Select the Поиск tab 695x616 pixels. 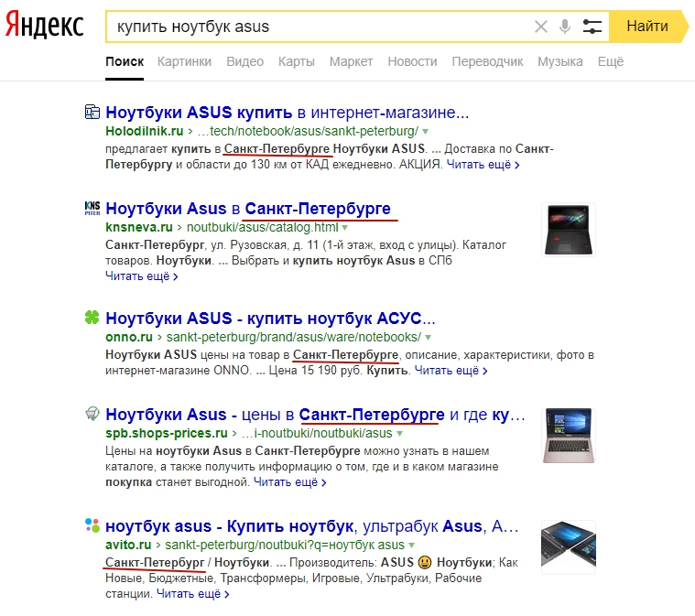click(x=125, y=61)
